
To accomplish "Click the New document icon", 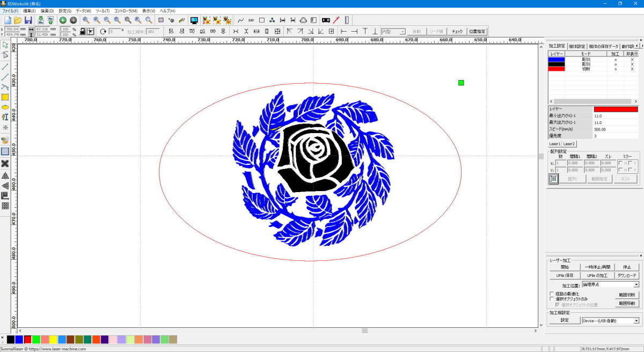I will tap(8, 20).
